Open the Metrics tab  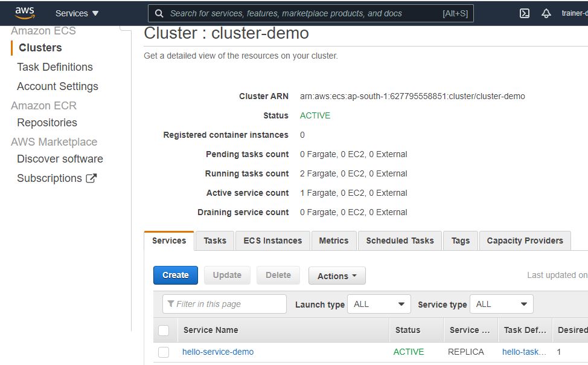[334, 241]
